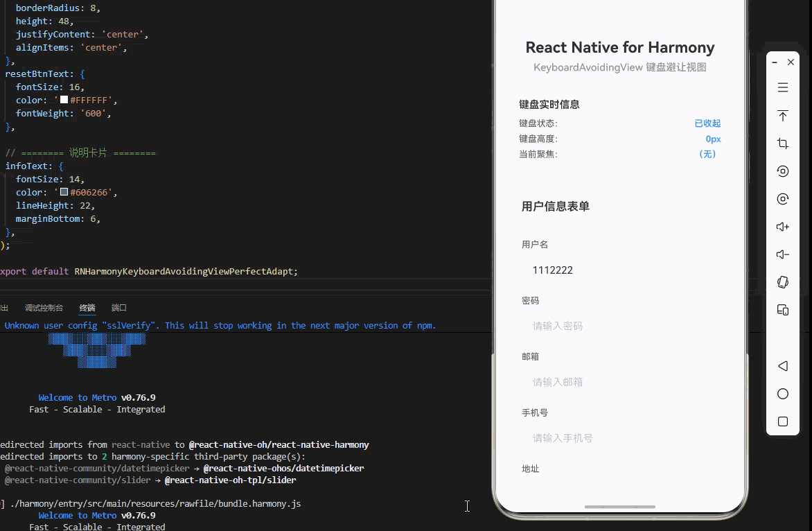Open the emulator toolbar hamburger menu
The height and width of the screenshot is (531, 812).
pos(782,87)
